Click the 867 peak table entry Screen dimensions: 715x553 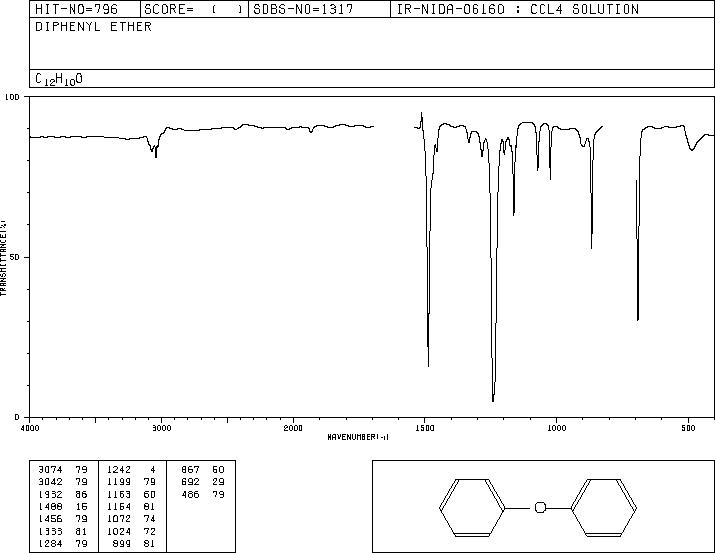pos(190,470)
